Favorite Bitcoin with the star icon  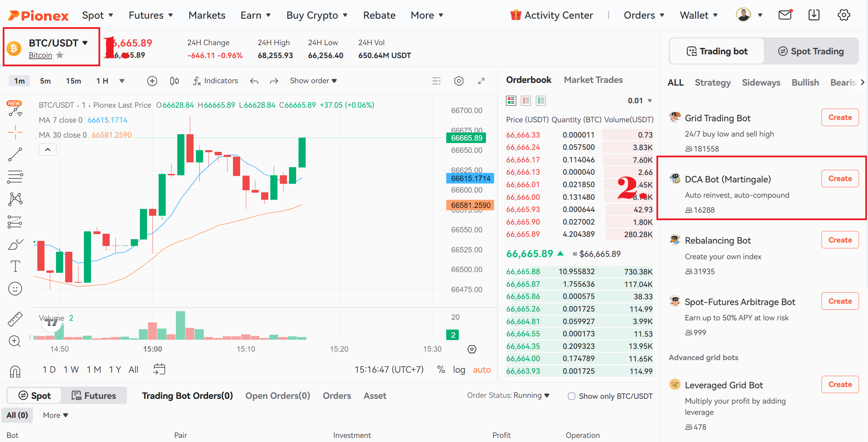click(x=60, y=55)
